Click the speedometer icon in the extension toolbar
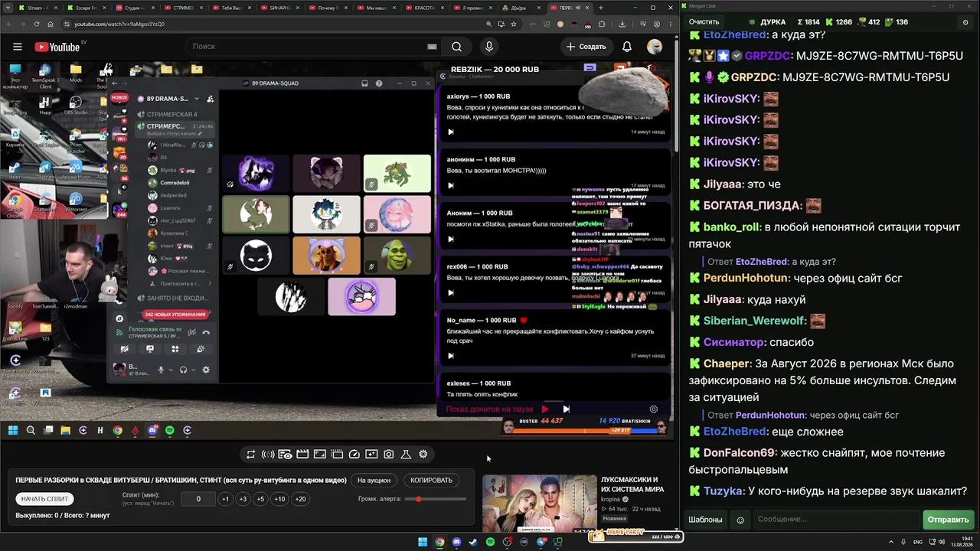This screenshot has width=980, height=551. point(354,455)
